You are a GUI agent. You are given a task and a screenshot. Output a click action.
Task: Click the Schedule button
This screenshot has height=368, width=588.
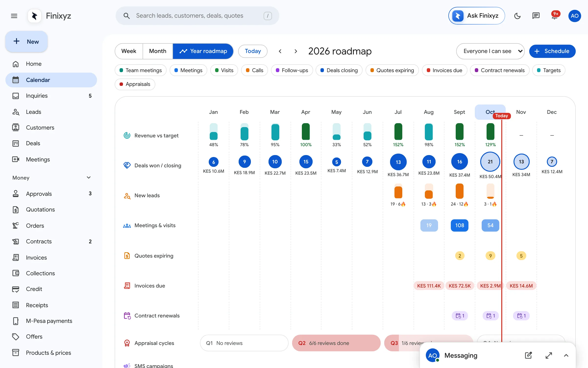coord(552,51)
